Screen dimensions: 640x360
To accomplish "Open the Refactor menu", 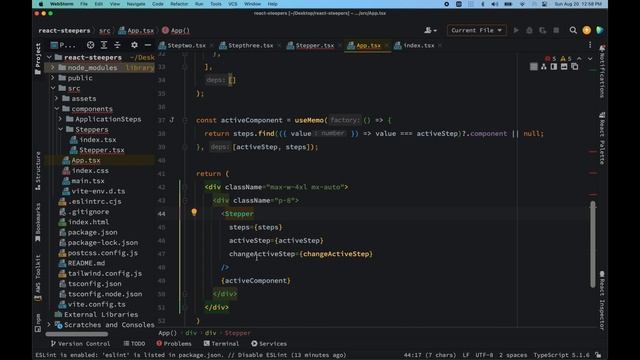I will tap(179, 4).
